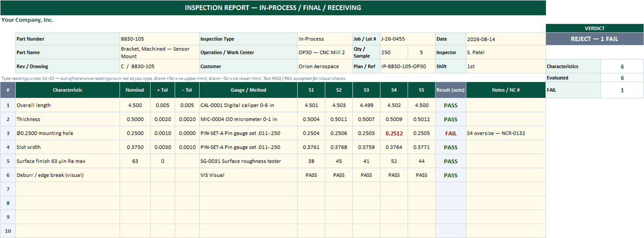Select the S5 reading 0.5012
The height and width of the screenshot is (238, 644).
(x=421, y=119)
